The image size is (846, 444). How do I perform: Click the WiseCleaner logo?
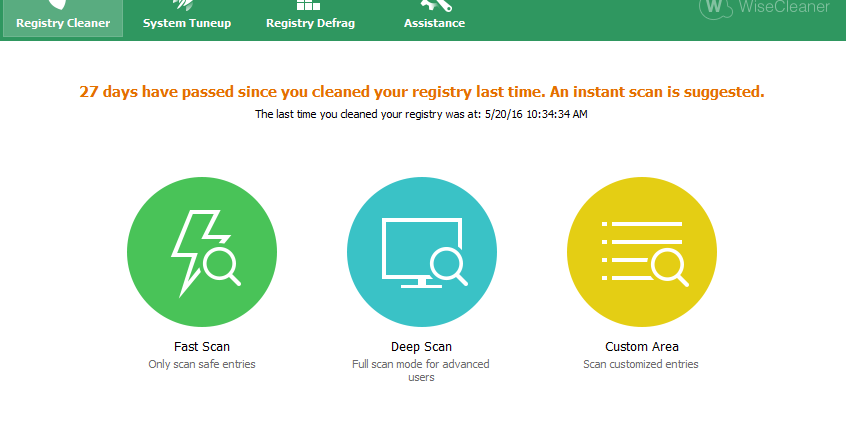click(x=765, y=8)
